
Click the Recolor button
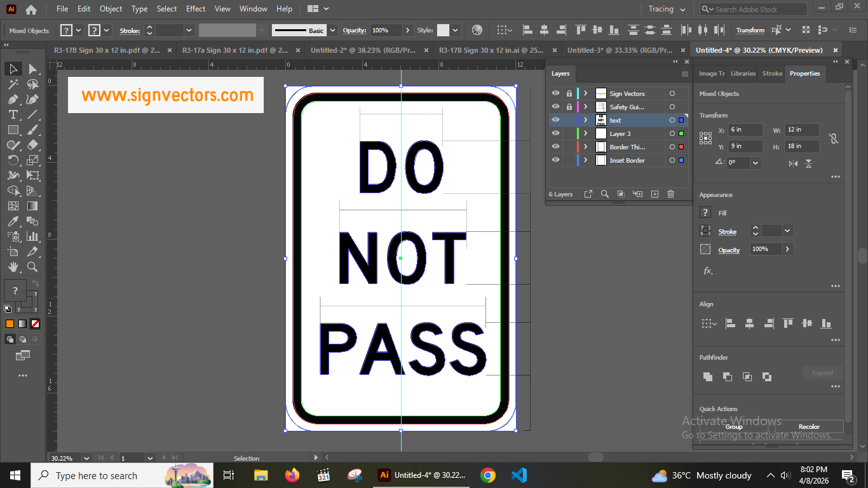coord(809,426)
